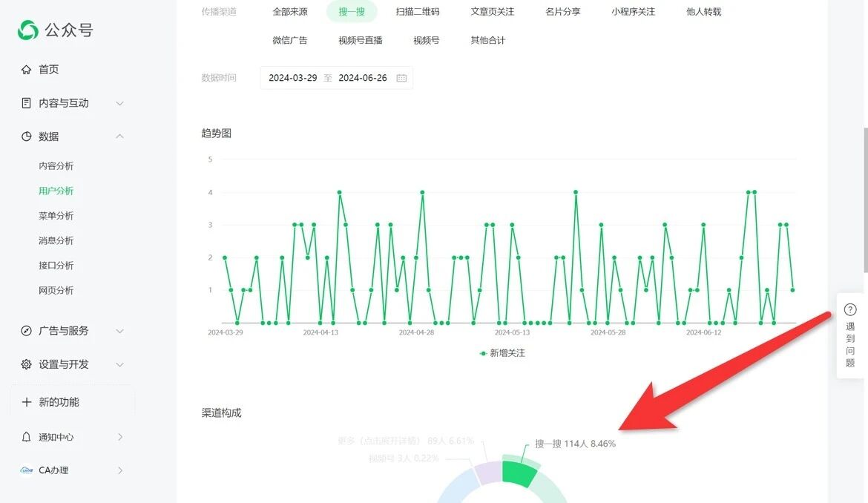
Task: Select 名片分享 channel filter
Action: click(562, 12)
